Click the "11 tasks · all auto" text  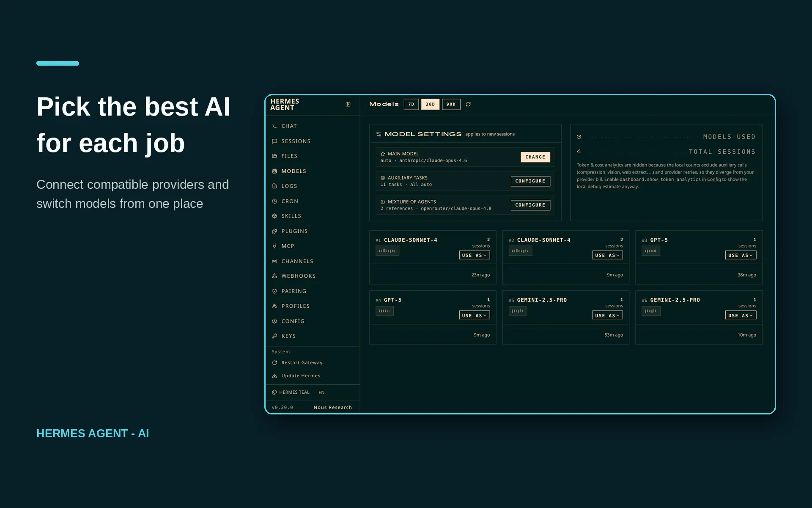[406, 185]
